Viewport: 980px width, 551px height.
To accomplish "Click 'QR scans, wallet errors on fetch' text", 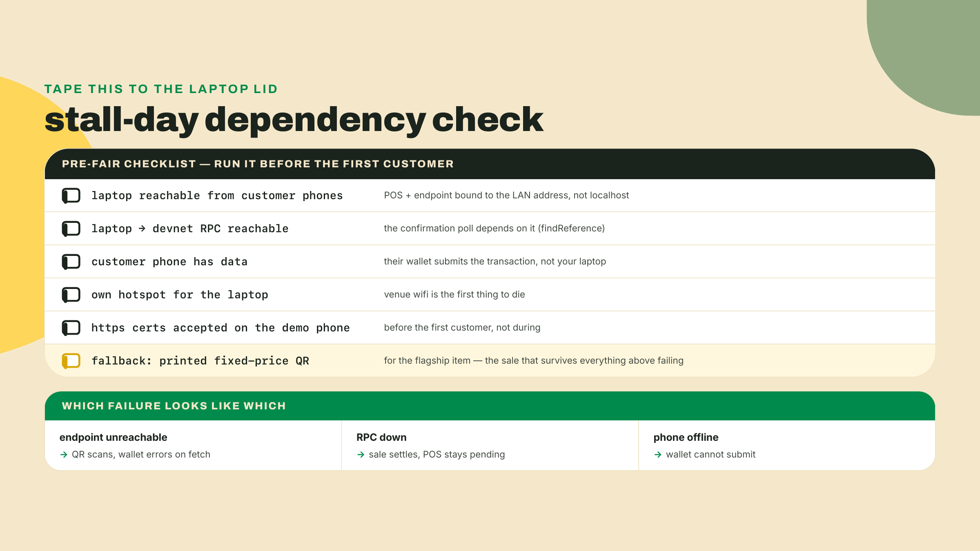I will (x=141, y=455).
